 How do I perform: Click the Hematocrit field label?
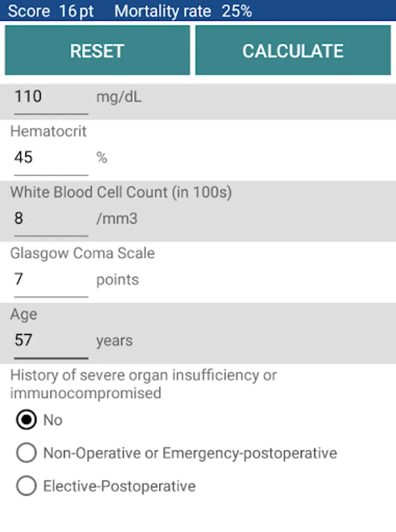(48, 131)
